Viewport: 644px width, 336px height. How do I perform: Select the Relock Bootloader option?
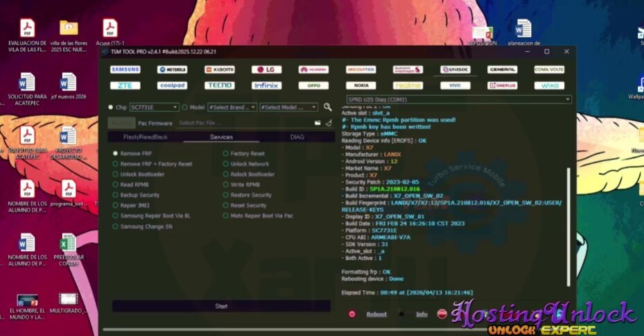(249, 174)
